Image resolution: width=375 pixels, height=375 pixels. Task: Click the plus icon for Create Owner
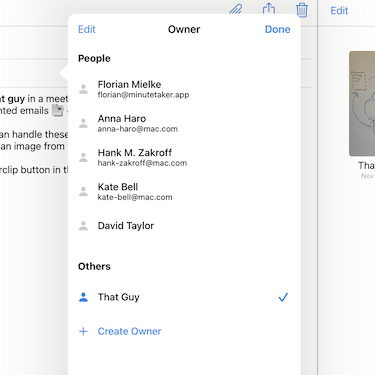coord(83,331)
